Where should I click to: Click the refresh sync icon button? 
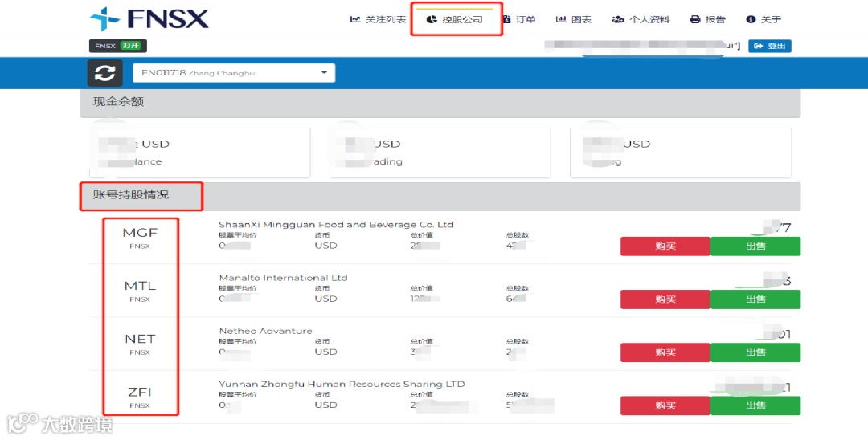click(104, 73)
